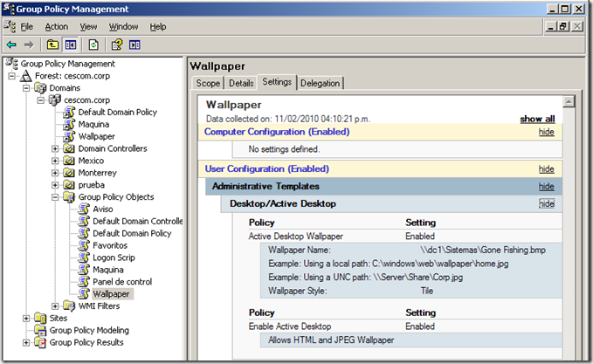593x364 pixels.
Task: Click the Up one level folder icon
Action: point(52,45)
